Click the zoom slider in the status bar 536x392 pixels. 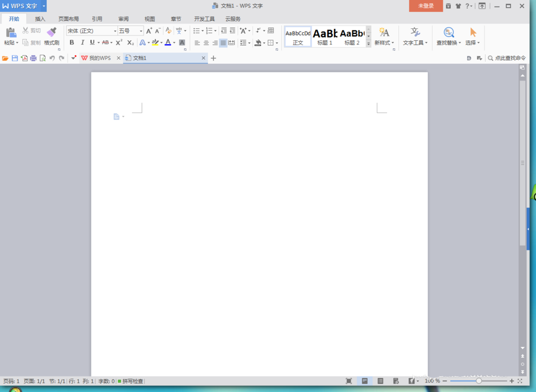(479, 381)
